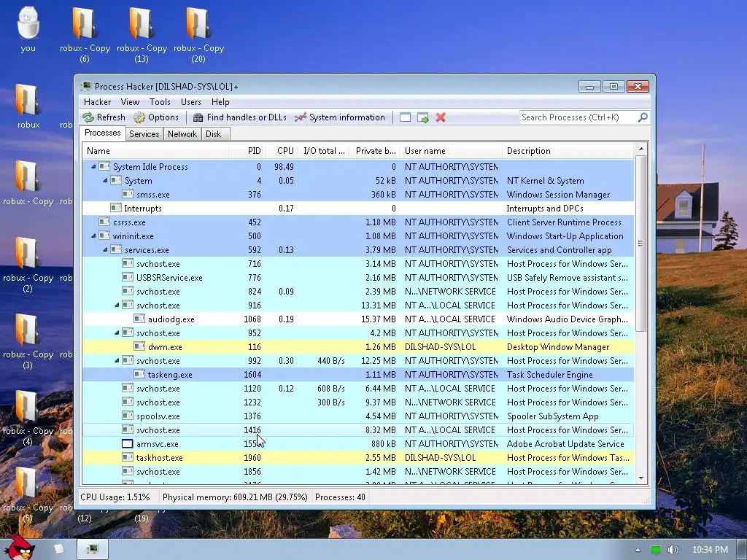Collapse svchost.exe PID 992 node
The image size is (747, 560).
point(117,360)
